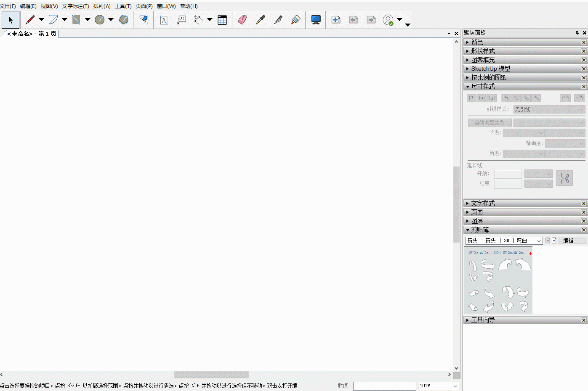
Task: Pick the Style eyedropper tool
Action: [260, 20]
